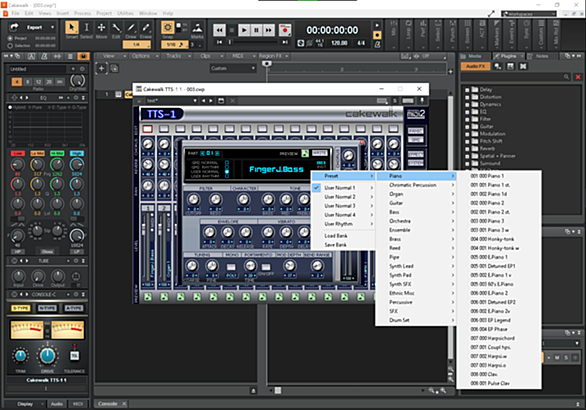The width and height of the screenshot is (586, 410).
Task: Pause the transport
Action: pos(256,30)
